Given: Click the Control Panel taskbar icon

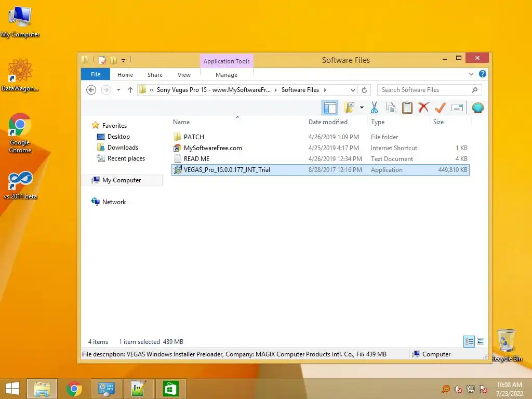Looking at the screenshot, I should click(x=106, y=389).
